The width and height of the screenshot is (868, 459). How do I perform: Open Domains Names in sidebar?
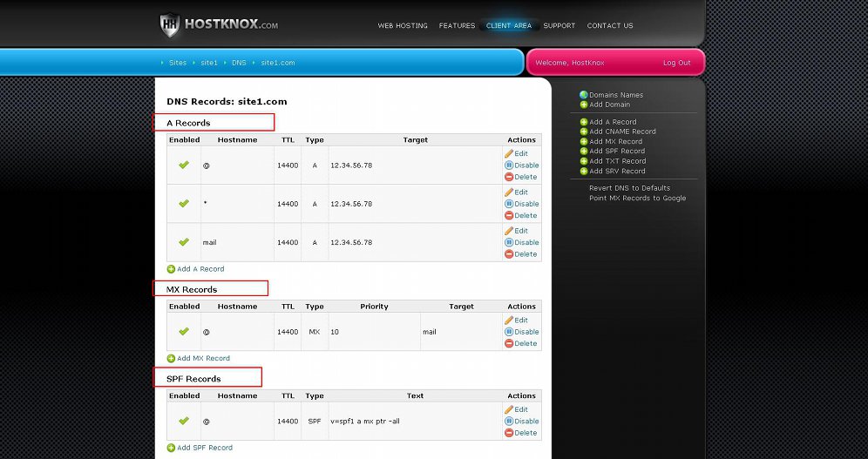click(616, 95)
